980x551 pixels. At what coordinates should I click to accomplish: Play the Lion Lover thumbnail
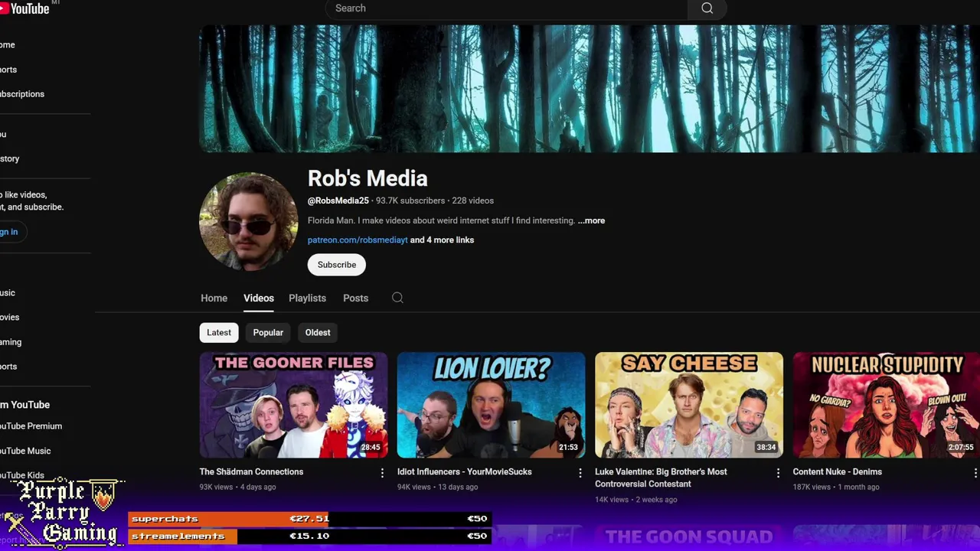tap(491, 405)
